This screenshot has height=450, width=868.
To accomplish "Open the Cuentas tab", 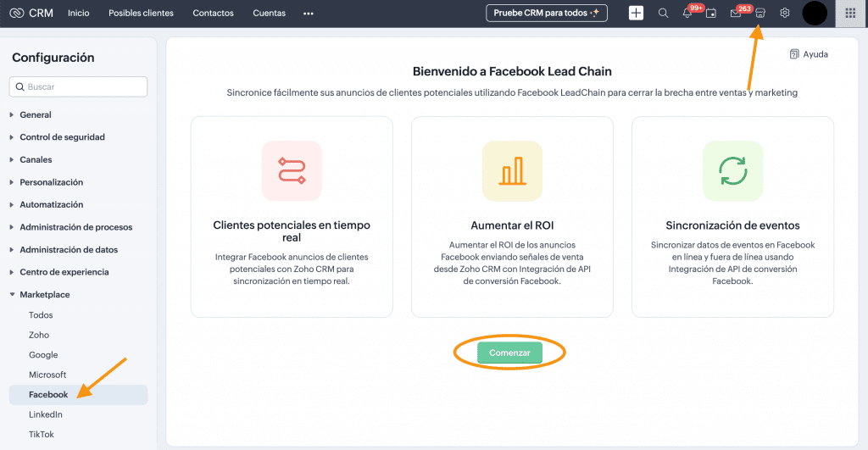I will click(269, 13).
